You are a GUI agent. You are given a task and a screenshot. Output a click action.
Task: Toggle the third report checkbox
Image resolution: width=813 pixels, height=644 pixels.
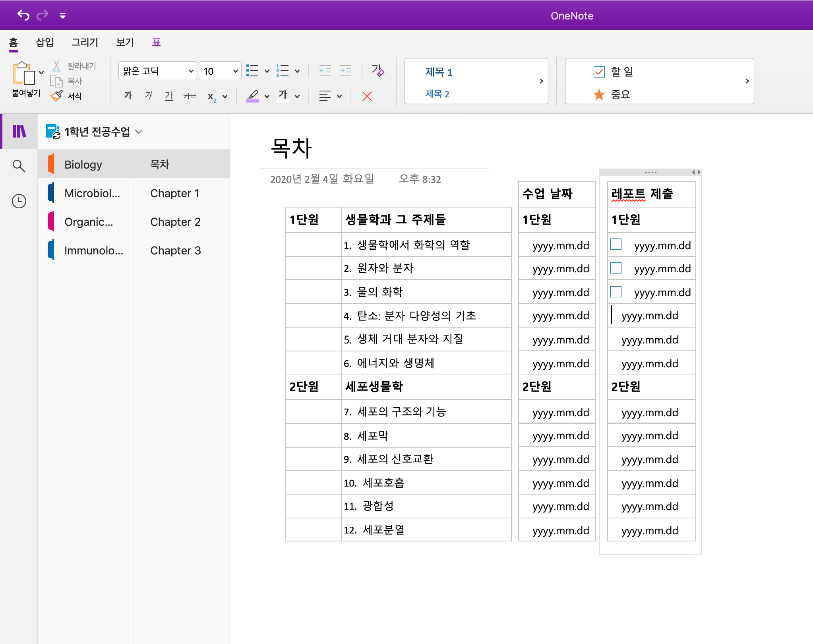[x=616, y=292]
